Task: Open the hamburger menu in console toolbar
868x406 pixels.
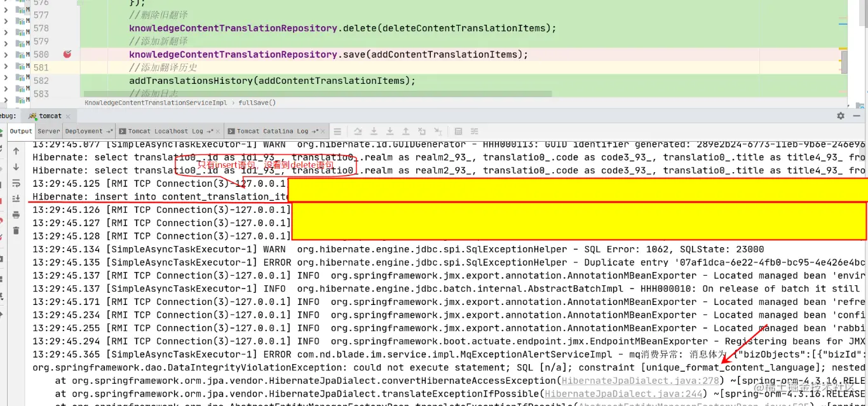Action: click(338, 131)
